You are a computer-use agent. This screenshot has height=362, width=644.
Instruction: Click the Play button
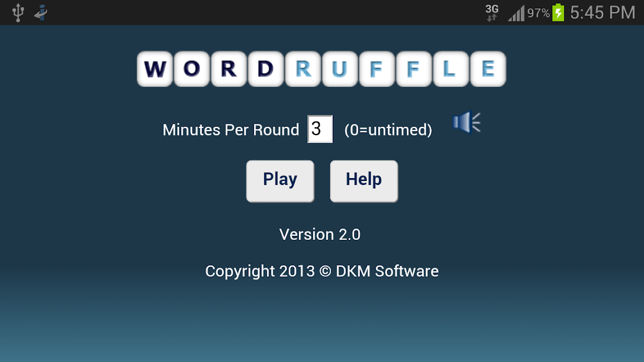point(280,181)
